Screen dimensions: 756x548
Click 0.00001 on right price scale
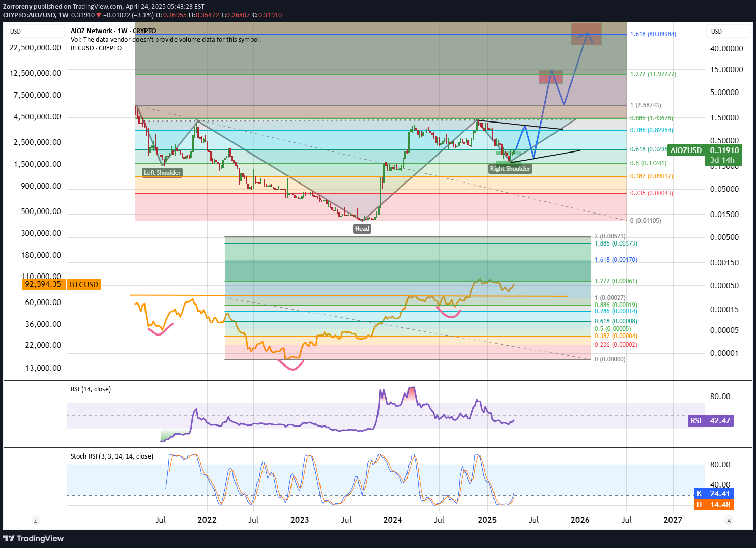click(x=724, y=353)
